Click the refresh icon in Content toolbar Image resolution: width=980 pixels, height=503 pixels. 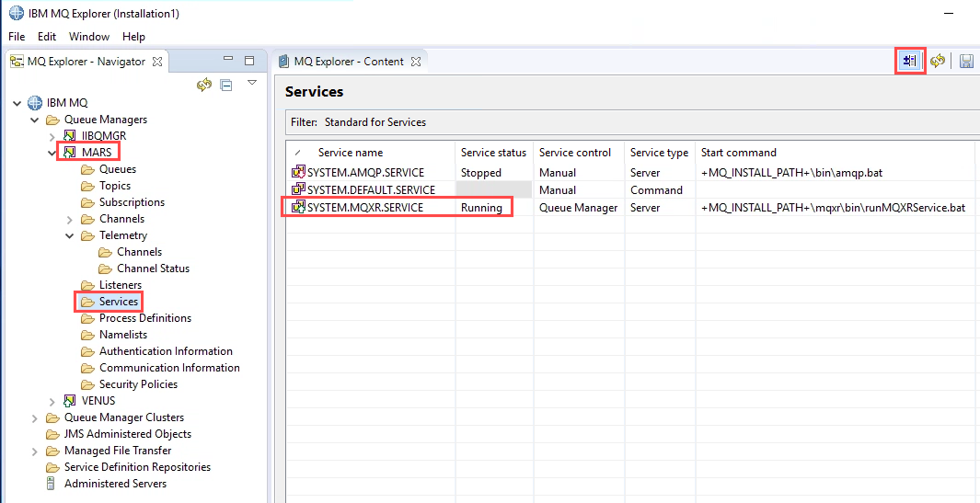[937, 61]
